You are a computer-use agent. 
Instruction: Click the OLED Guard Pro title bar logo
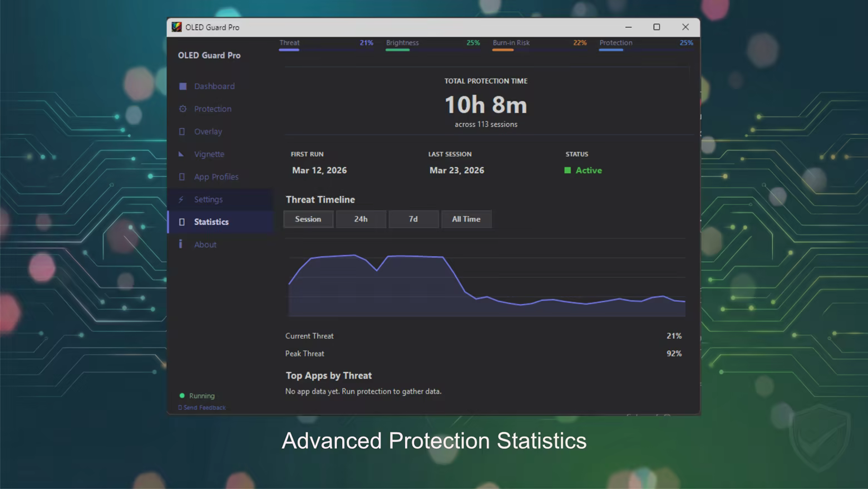pos(176,27)
